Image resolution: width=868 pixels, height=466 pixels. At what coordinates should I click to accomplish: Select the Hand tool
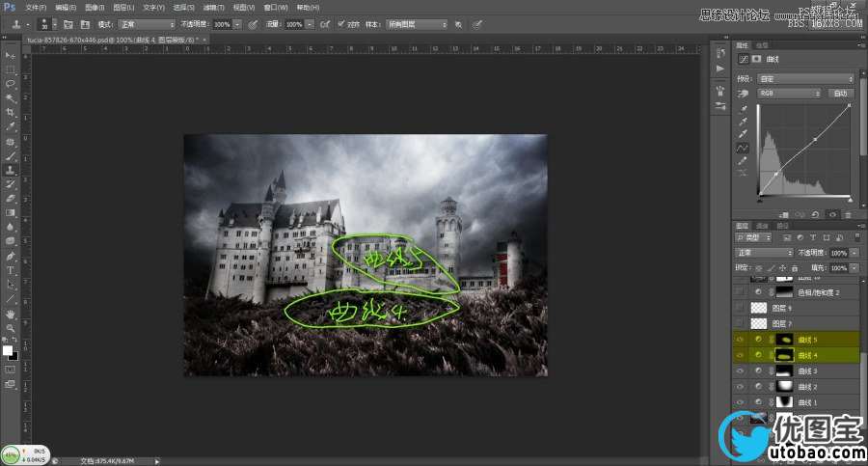click(x=10, y=314)
